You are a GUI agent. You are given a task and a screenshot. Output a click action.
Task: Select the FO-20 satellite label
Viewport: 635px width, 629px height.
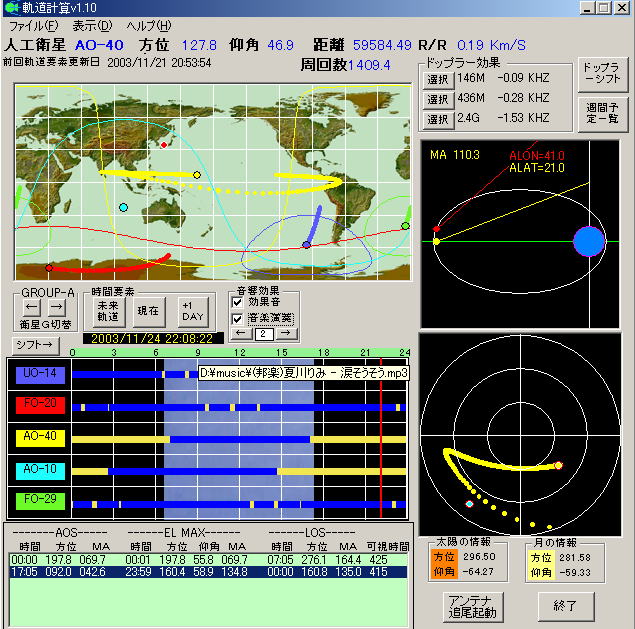point(40,406)
